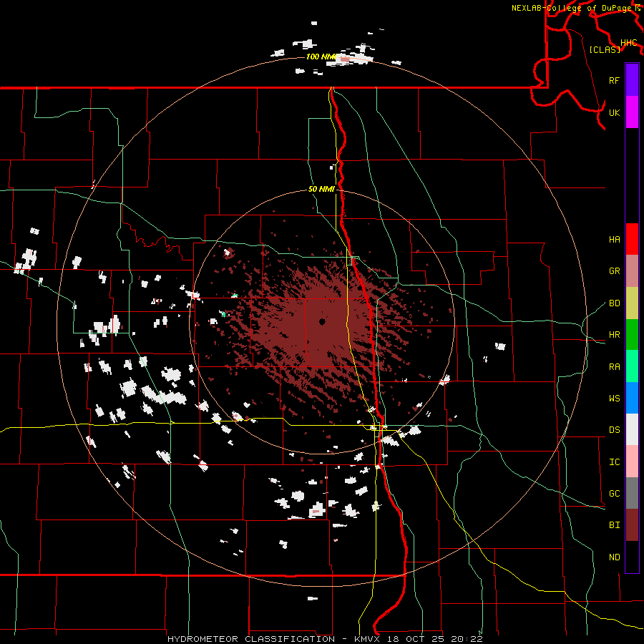
Task: Click the HHC product code label
Action: [628, 43]
